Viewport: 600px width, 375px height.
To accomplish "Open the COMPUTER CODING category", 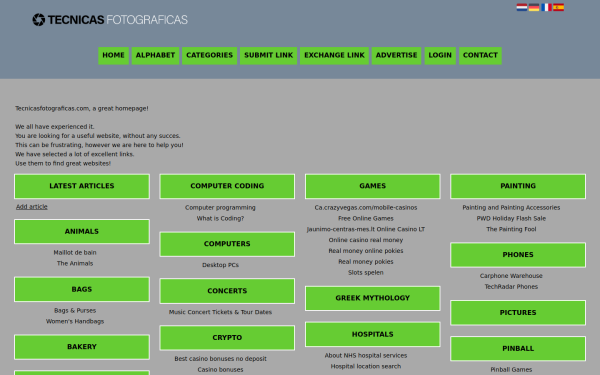I will (x=227, y=186).
